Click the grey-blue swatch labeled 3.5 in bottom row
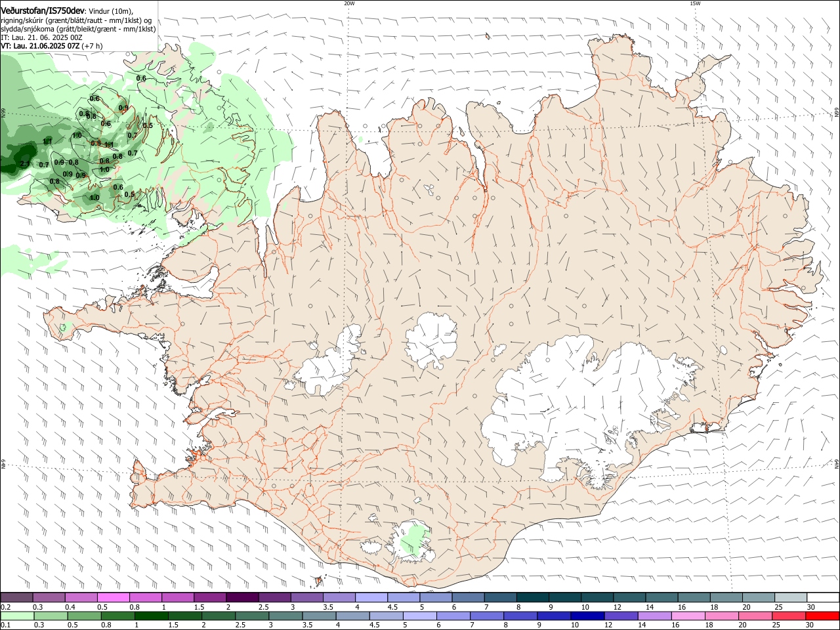840x630 pixels. pyautogui.click(x=319, y=616)
